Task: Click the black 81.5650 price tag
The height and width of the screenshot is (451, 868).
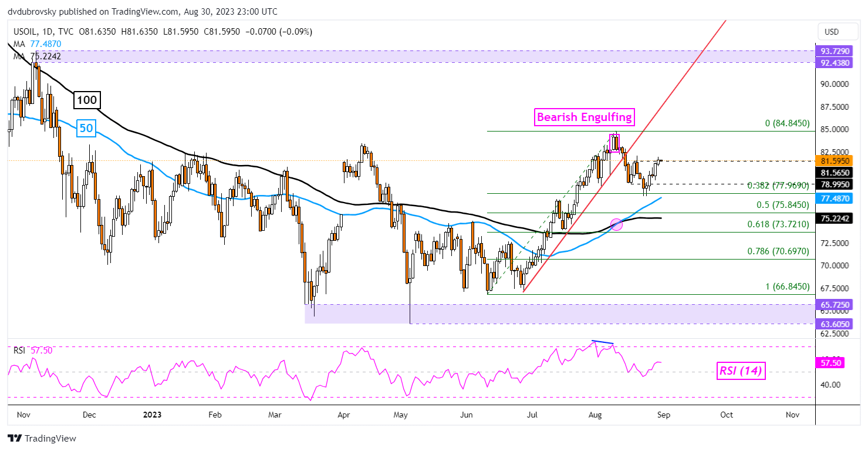Action: click(833, 173)
